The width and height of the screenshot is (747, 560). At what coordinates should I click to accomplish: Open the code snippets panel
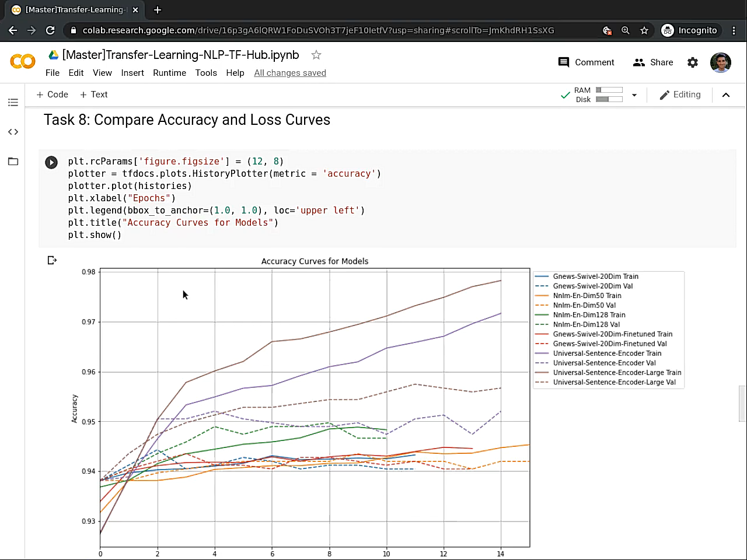coord(13,132)
